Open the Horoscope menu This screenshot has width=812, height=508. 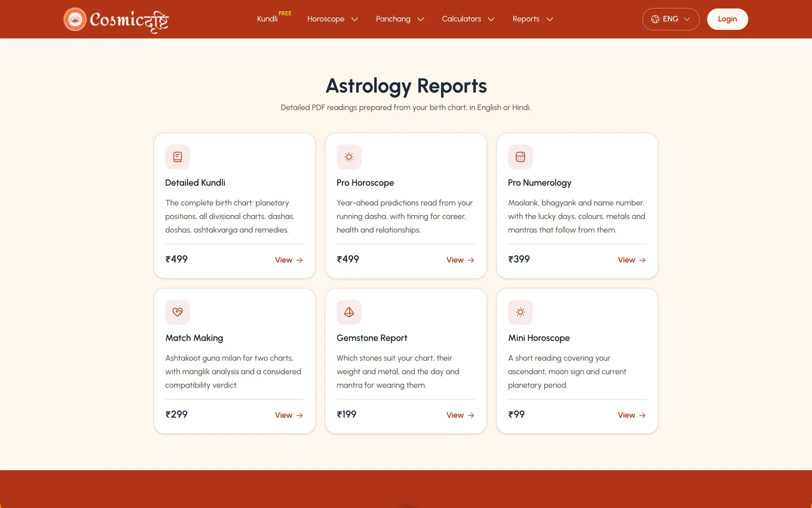326,19
